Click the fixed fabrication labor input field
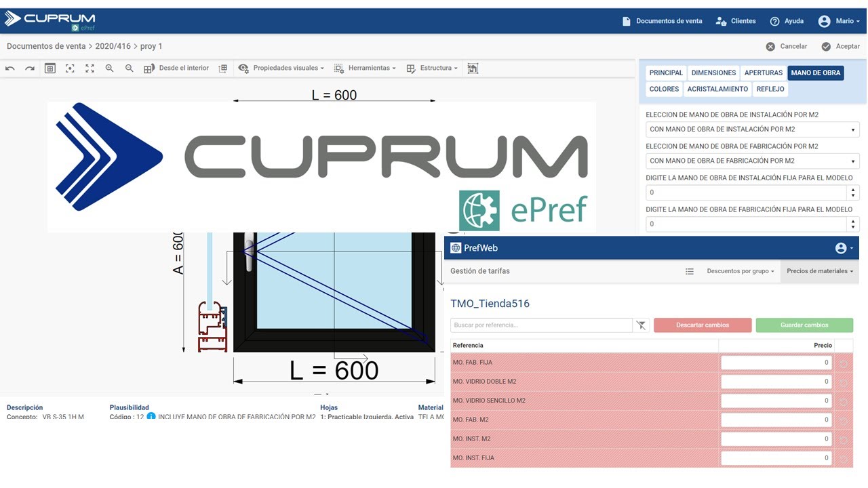 [746, 224]
